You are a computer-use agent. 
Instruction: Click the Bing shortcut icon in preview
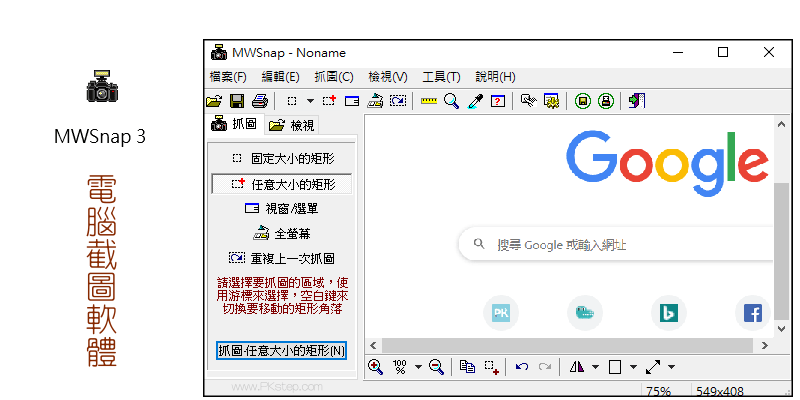668,313
